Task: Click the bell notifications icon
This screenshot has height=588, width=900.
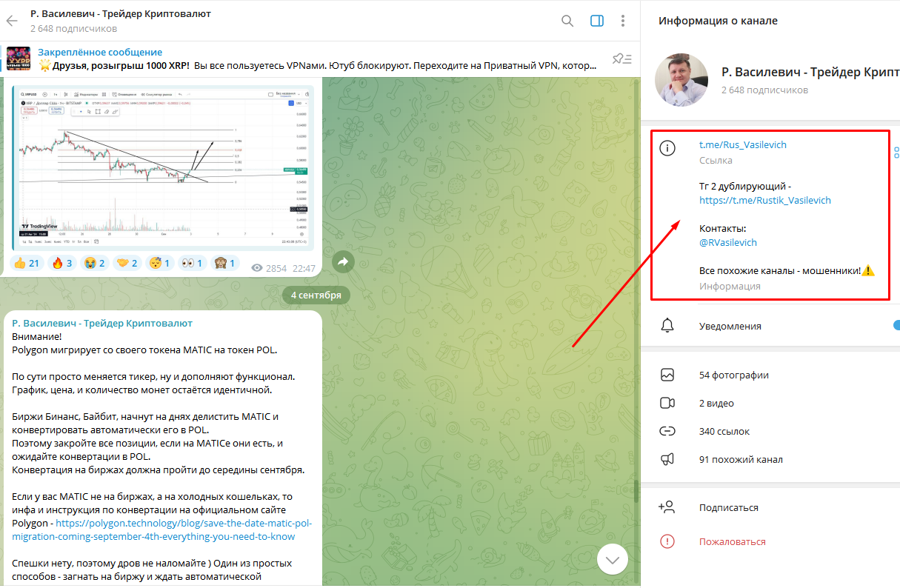Action: coord(667,326)
